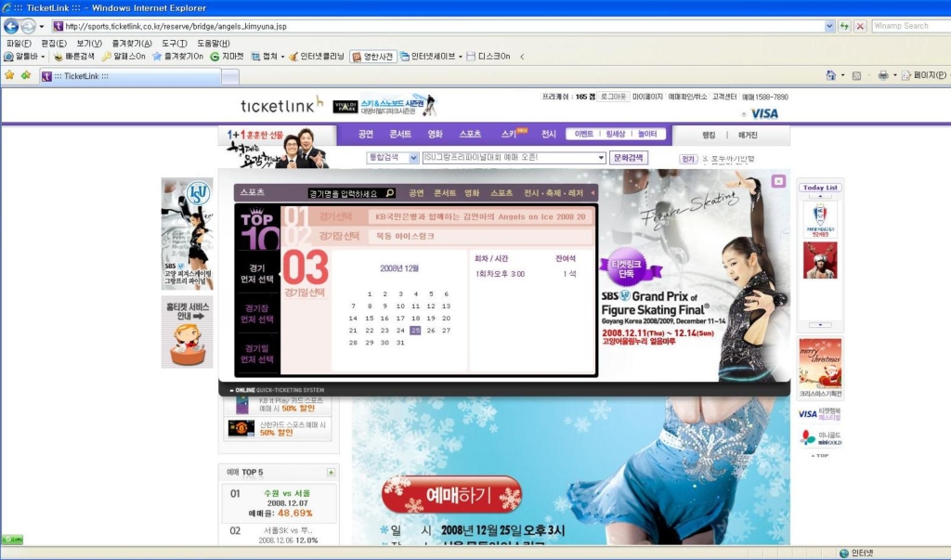Open the 편집(E) menu
This screenshot has height=560, width=951.
(x=53, y=43)
